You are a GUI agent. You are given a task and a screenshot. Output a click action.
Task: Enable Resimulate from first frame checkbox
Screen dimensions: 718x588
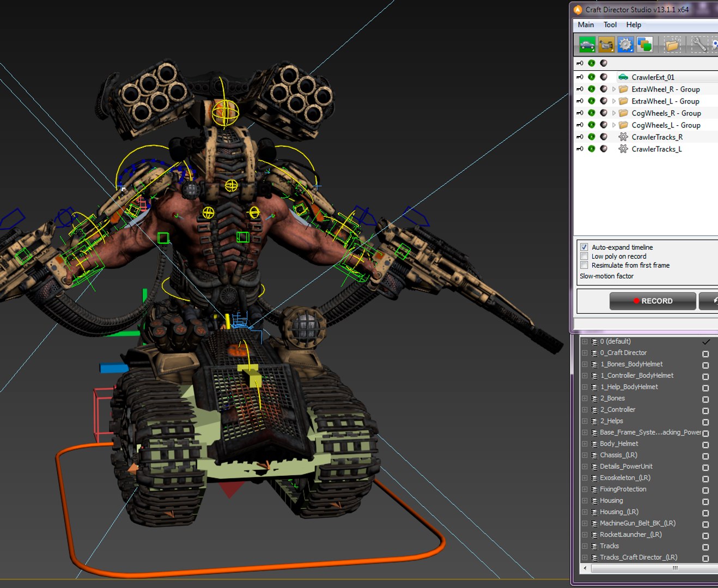click(x=584, y=266)
